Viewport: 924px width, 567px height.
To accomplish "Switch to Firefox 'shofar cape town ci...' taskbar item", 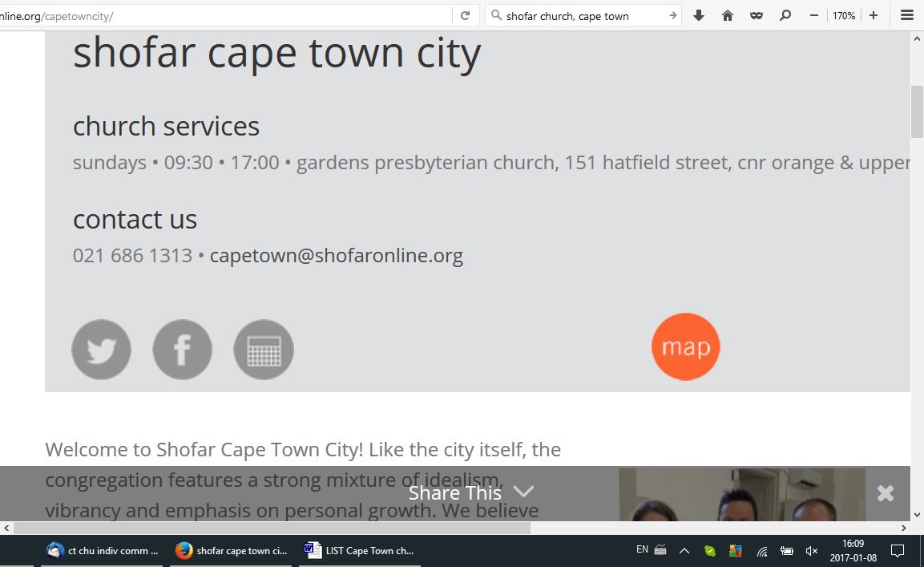I will coord(231,550).
